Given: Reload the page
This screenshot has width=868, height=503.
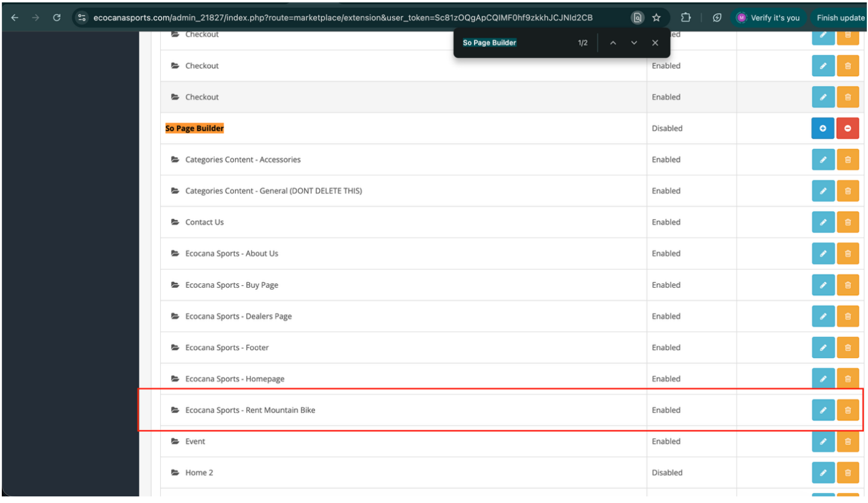Looking at the screenshot, I should [x=56, y=18].
